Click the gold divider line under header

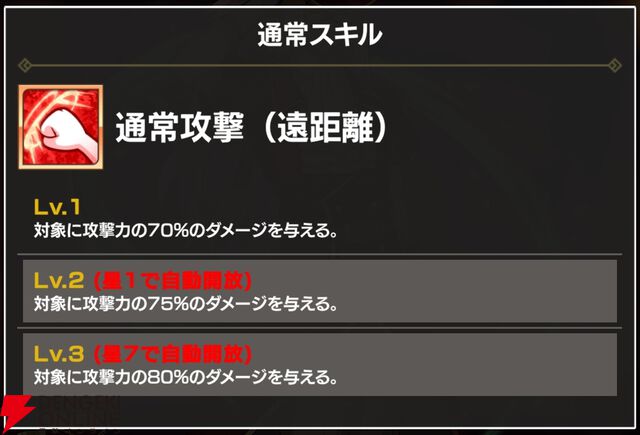click(x=320, y=67)
